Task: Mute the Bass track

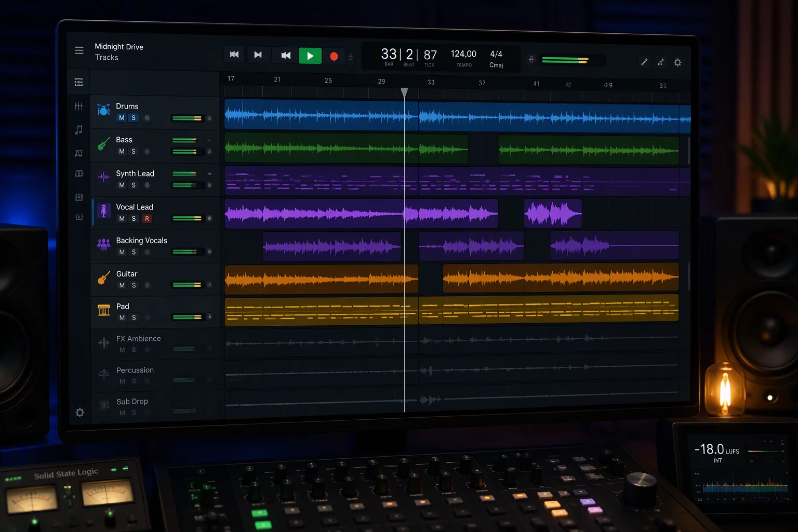Action: (122, 152)
